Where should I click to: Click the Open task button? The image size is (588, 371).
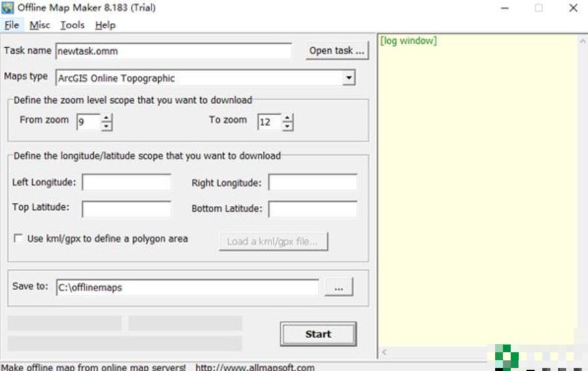tap(337, 50)
